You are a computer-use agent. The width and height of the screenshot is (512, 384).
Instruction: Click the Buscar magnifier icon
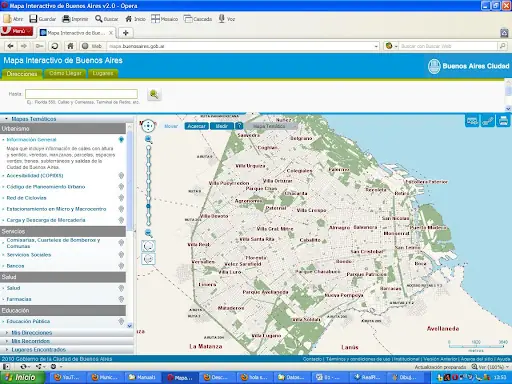click(98, 19)
